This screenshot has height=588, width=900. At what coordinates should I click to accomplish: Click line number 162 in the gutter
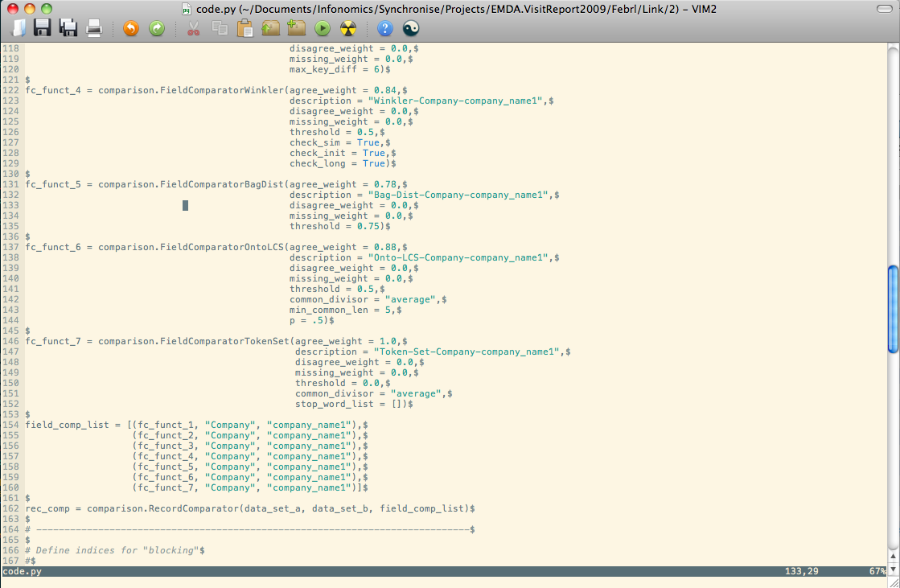tap(10, 508)
